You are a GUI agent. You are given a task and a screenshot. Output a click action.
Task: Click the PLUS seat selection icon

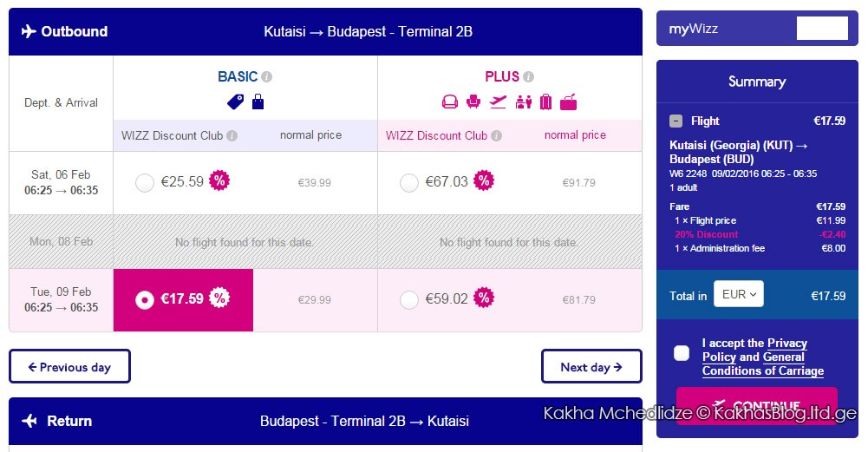[x=473, y=102]
